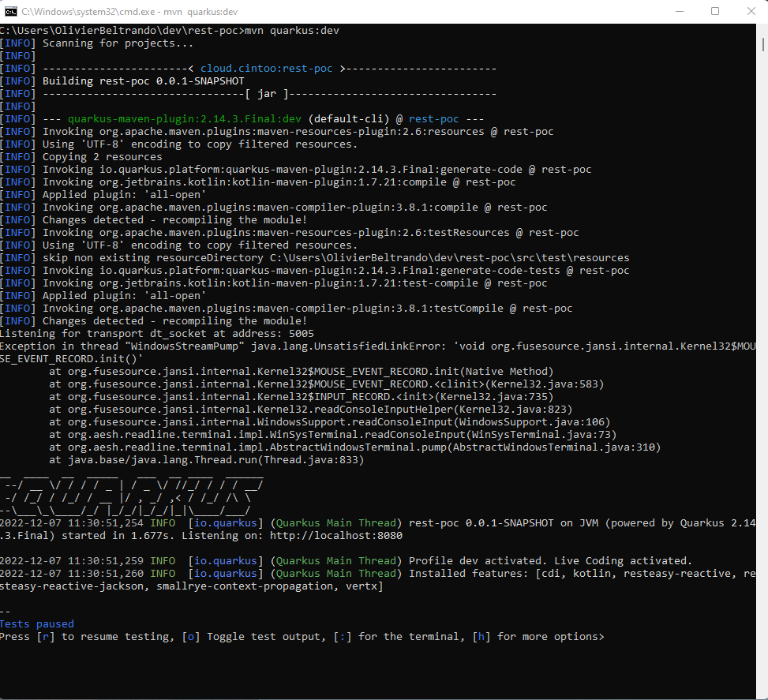Click 'Listening for transport dt_socket' line
The height and width of the screenshot is (700, 768).
157,334
